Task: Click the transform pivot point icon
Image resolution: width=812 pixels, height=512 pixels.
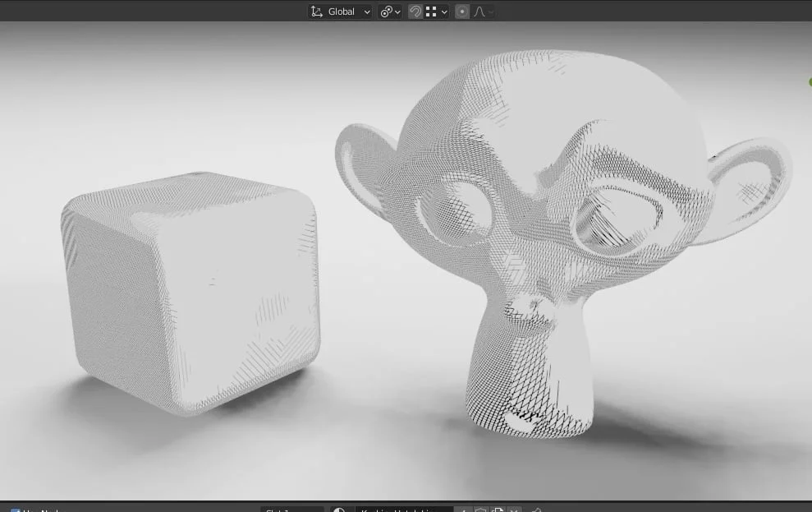Action: pos(386,11)
